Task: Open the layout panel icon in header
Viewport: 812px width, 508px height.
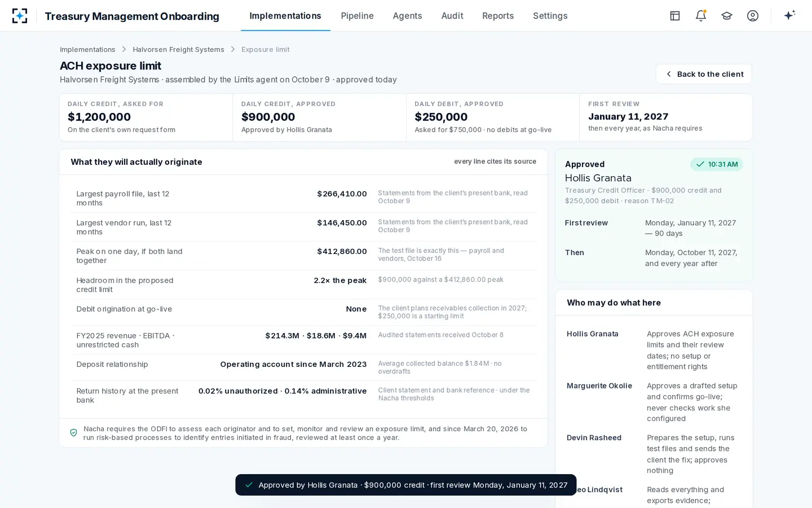Action: pyautogui.click(x=675, y=16)
